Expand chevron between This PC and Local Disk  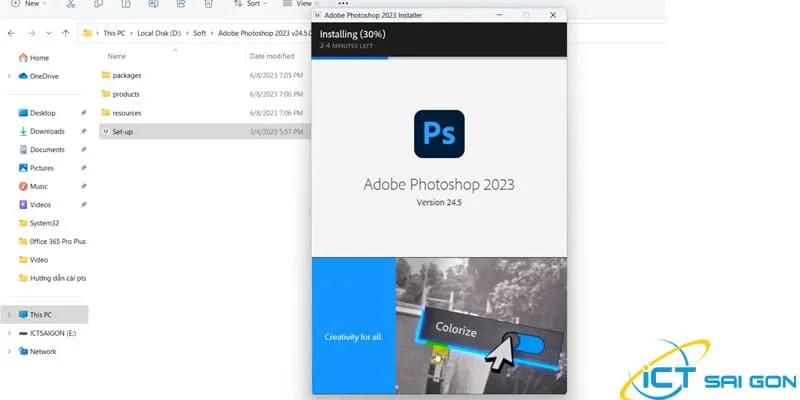[x=131, y=33]
